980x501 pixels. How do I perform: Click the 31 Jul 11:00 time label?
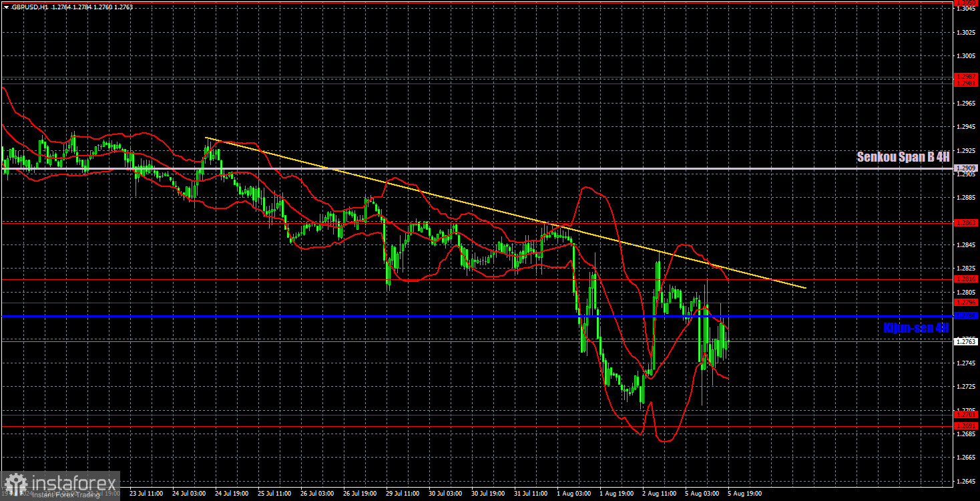[x=530, y=494]
